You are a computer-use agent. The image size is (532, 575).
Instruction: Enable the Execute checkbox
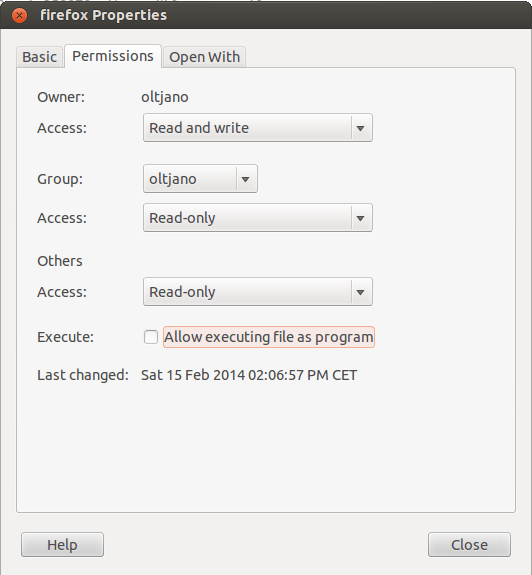tap(151, 337)
